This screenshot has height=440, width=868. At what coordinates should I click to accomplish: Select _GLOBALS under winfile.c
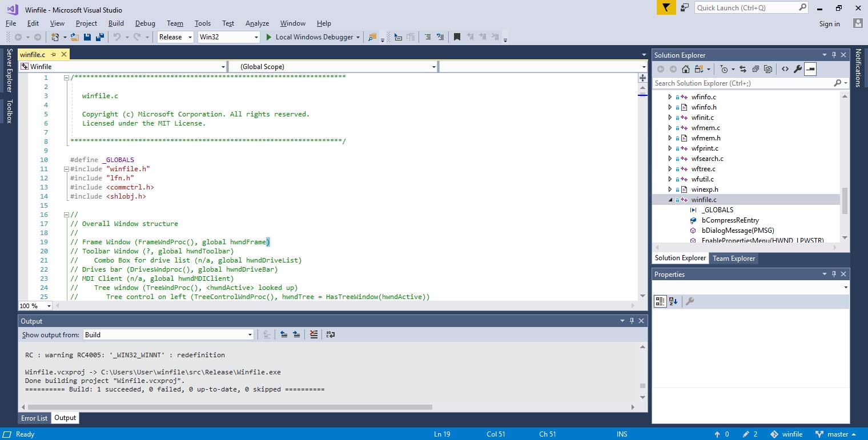(x=717, y=210)
